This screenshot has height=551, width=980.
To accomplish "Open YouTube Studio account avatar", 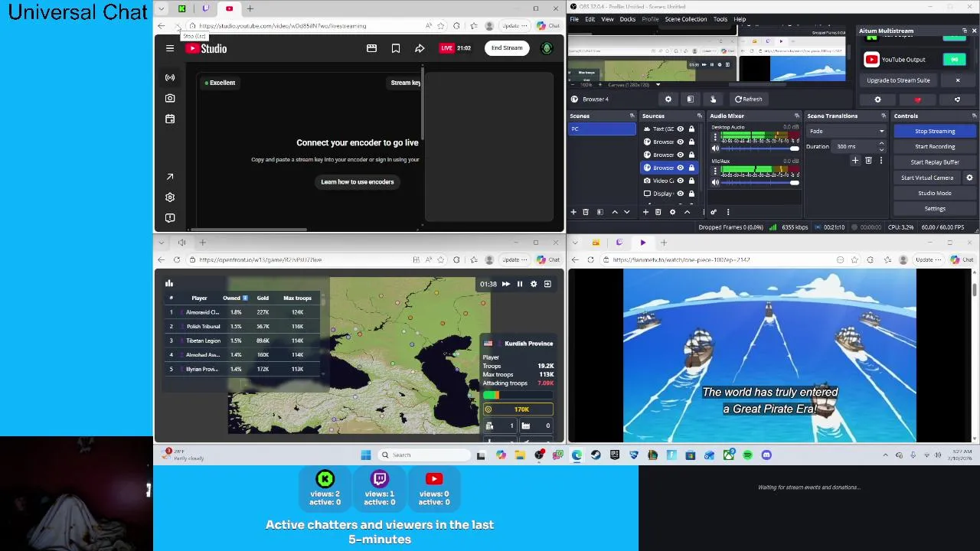I will pyautogui.click(x=547, y=48).
